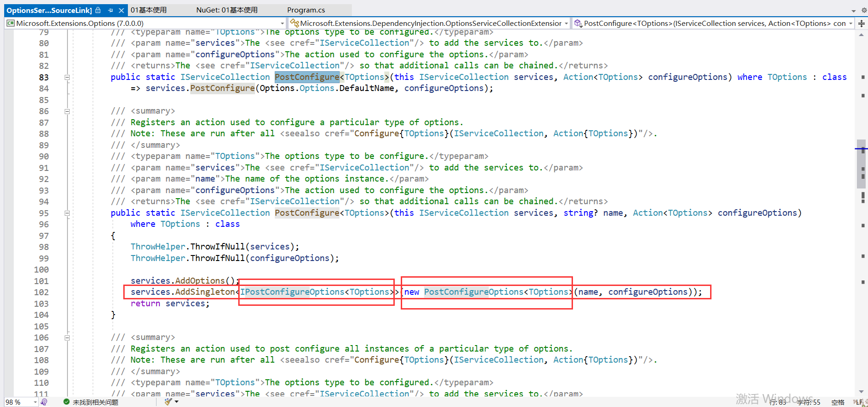This screenshot has height=407, width=868.
Task: Switch to the 01基本使用 tab
Action: coord(148,10)
